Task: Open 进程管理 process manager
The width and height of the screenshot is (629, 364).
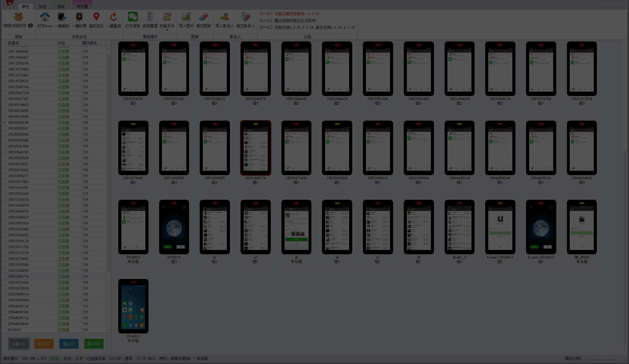Action: point(150,17)
